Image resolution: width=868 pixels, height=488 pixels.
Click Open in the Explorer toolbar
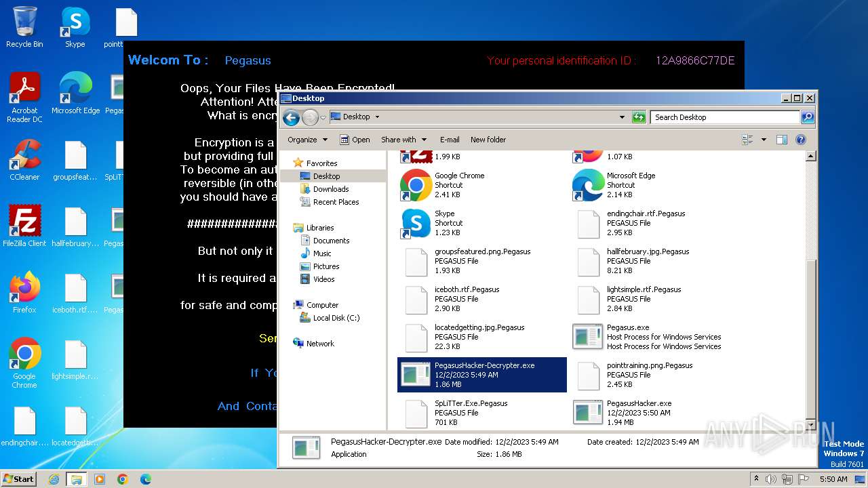[355, 140]
